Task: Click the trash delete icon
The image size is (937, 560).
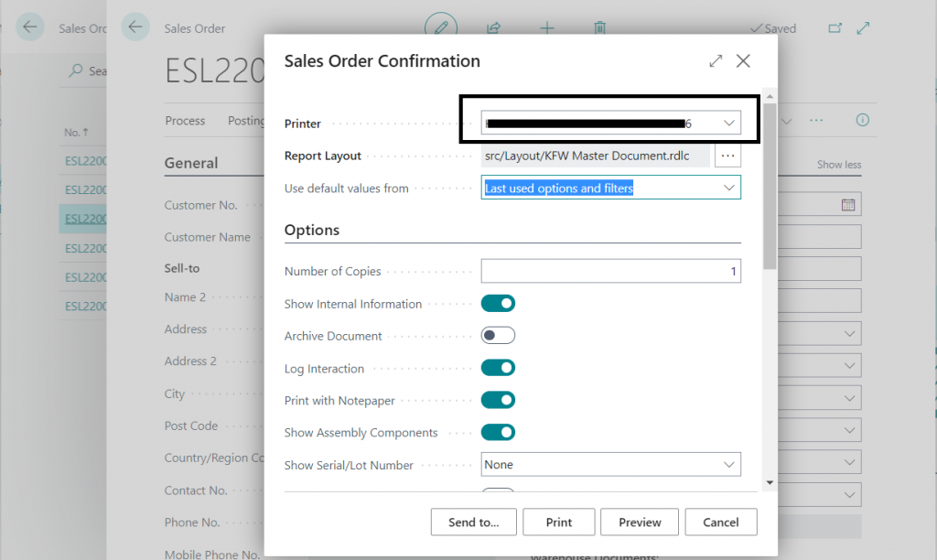Action: click(x=599, y=27)
